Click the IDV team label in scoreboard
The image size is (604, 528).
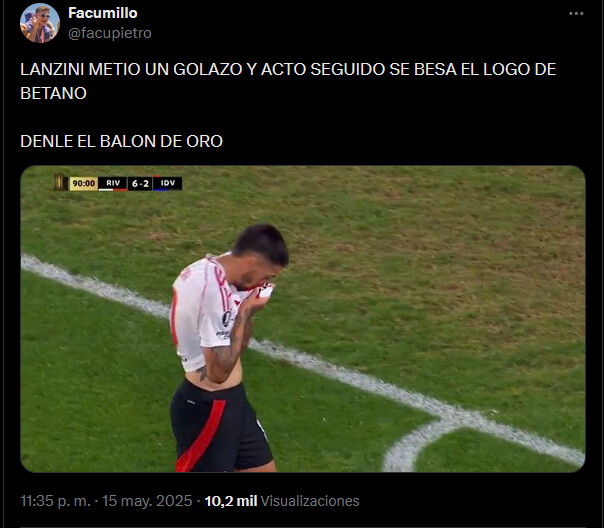pyautogui.click(x=168, y=183)
